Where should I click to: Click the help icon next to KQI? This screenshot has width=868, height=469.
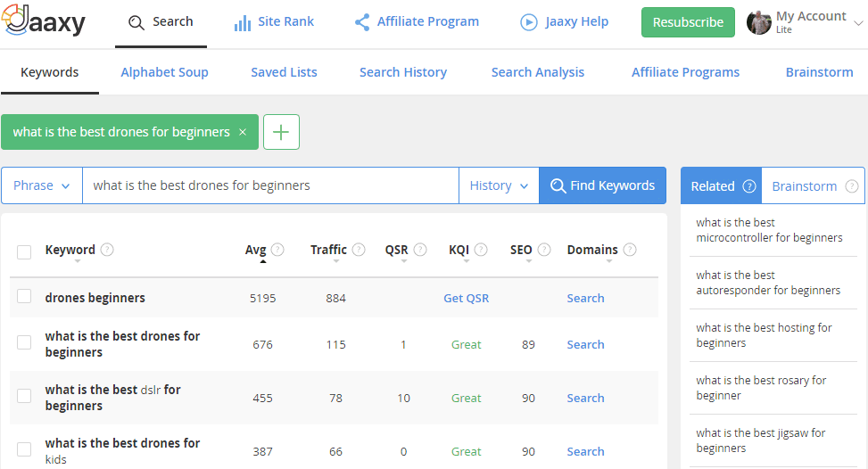pyautogui.click(x=481, y=250)
